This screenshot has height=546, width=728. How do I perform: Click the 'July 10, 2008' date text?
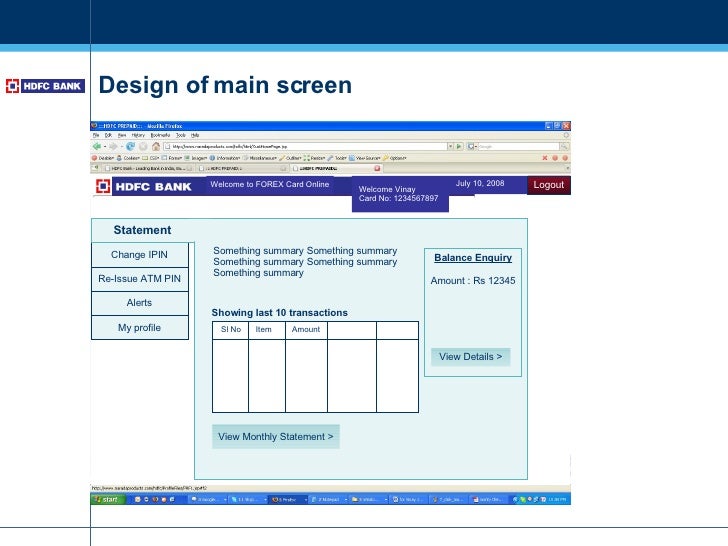point(480,183)
